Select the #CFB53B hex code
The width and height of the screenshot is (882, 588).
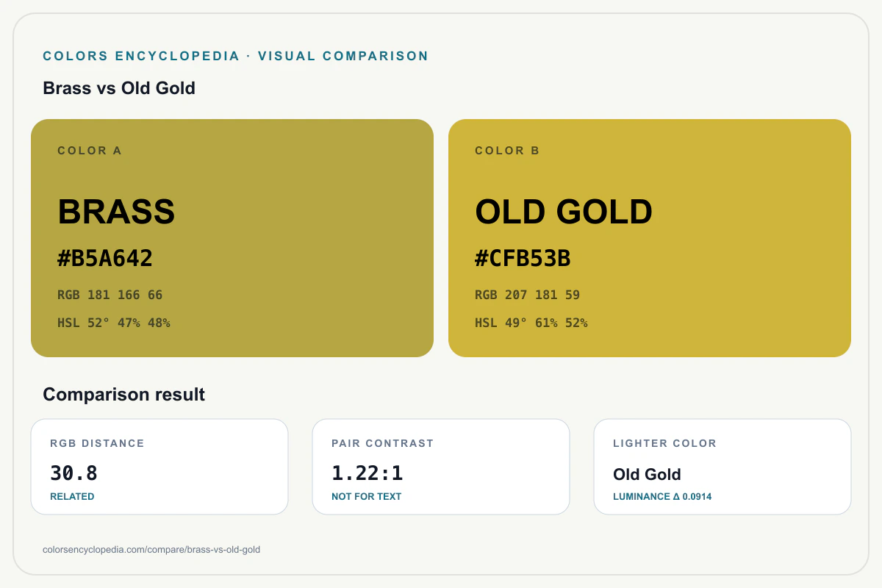(523, 259)
